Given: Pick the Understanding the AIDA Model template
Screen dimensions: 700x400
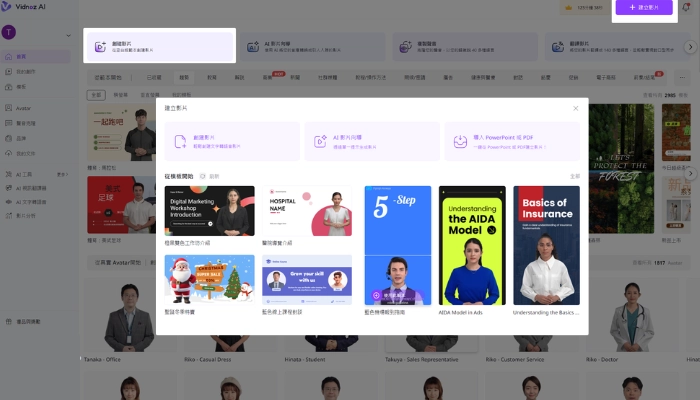Looking at the screenshot, I should click(x=472, y=246).
